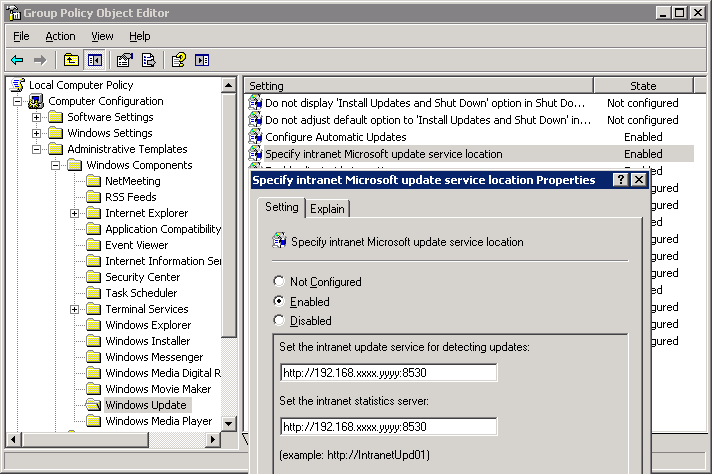Click policy icon of 'Do not display Install Updates'

point(255,103)
